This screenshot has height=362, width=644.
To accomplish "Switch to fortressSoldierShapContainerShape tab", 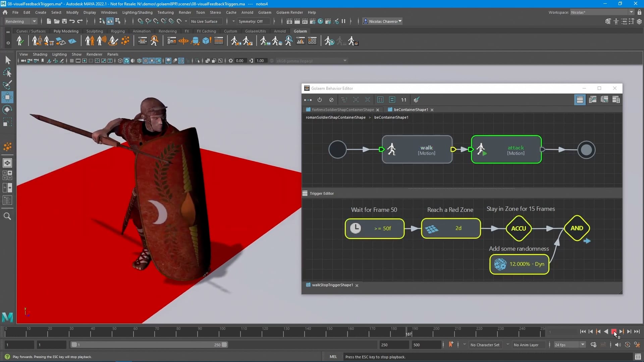I will click(x=343, y=109).
